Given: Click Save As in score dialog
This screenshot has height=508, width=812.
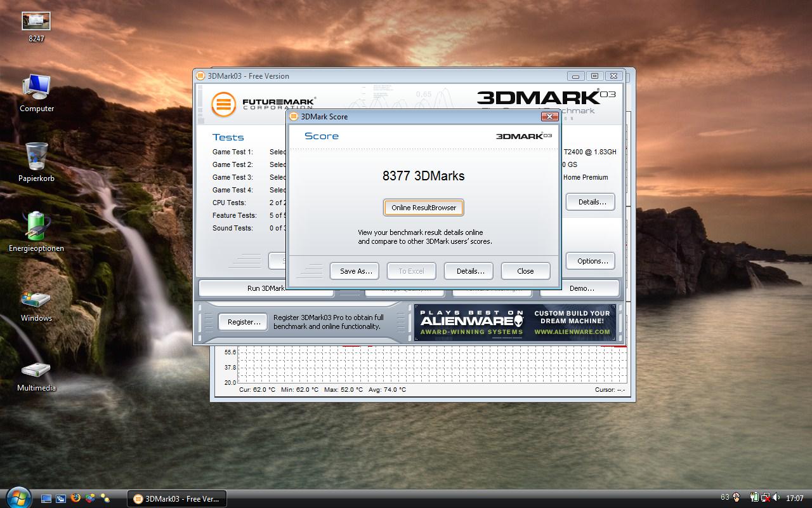Looking at the screenshot, I should (x=355, y=271).
